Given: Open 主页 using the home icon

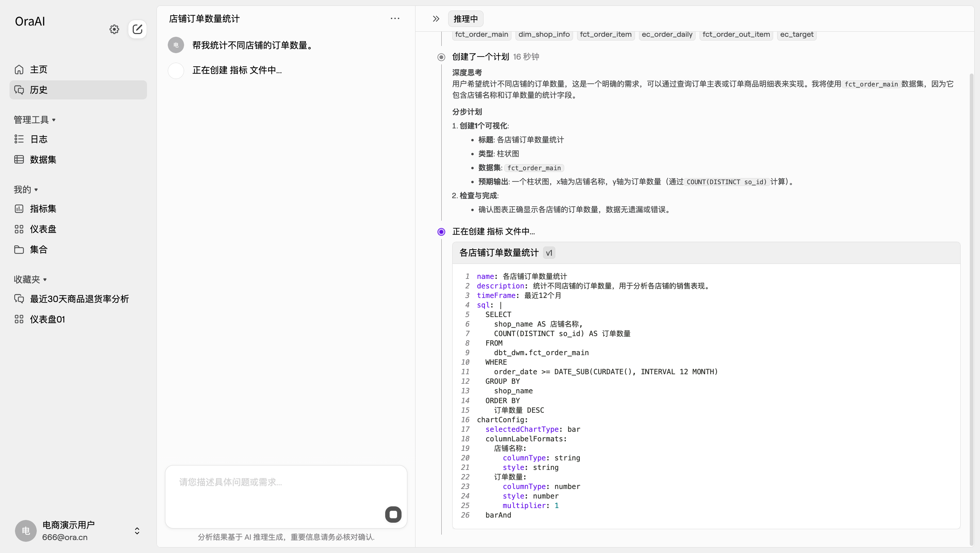Looking at the screenshot, I should (x=19, y=69).
